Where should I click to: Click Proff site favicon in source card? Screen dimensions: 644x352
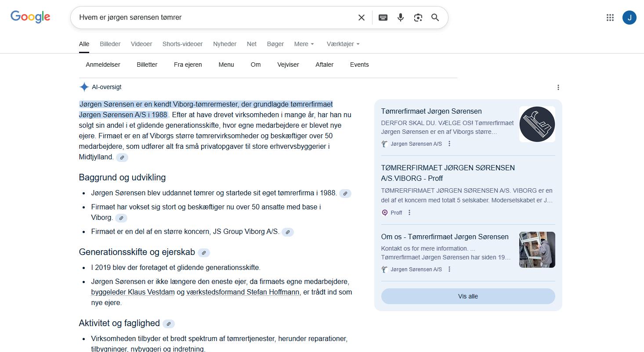385,213
